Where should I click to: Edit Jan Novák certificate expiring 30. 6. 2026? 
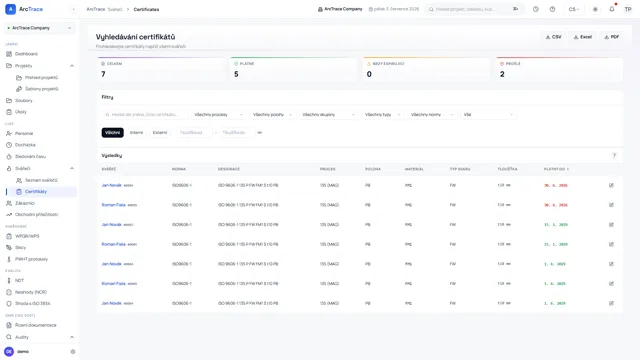click(611, 185)
